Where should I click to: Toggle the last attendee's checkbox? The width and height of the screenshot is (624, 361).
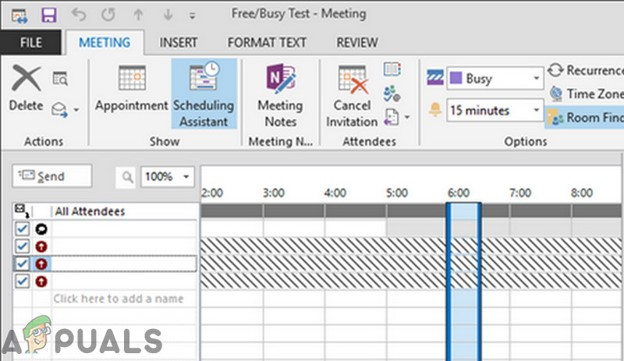tap(22, 281)
